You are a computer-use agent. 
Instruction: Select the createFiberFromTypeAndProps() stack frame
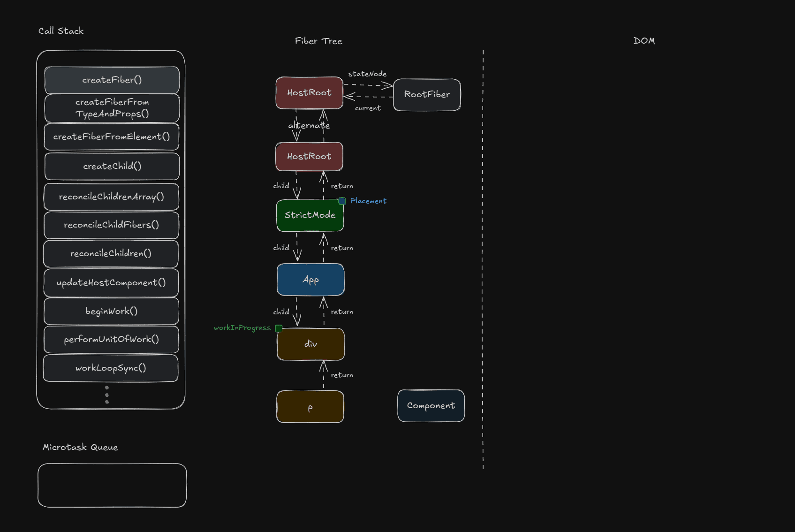point(112,108)
